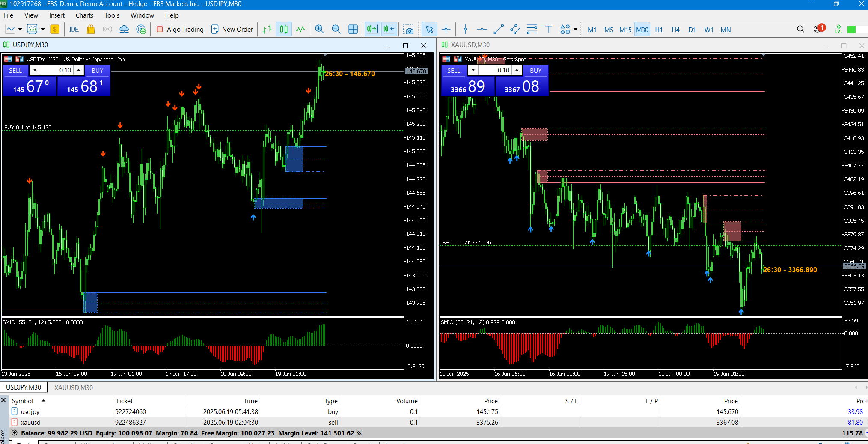The width and height of the screenshot is (868, 444).
Task: Take a chart screenshot with camera icon
Action: 409,30
